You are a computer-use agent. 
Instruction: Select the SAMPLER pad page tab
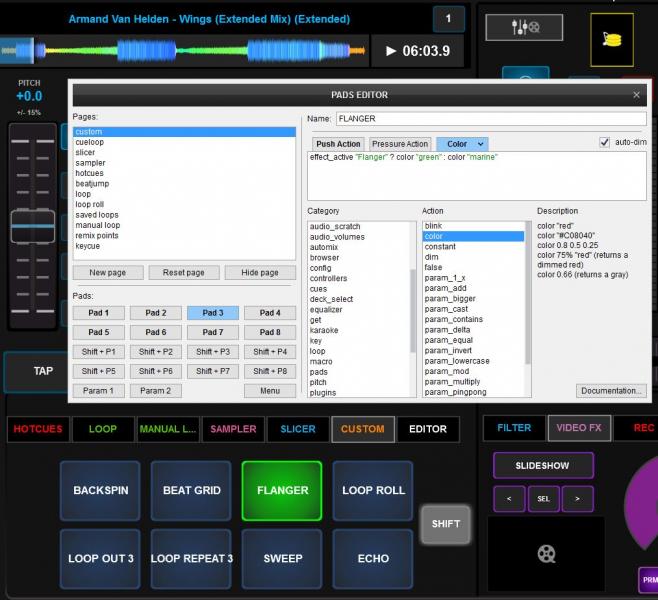tap(233, 429)
